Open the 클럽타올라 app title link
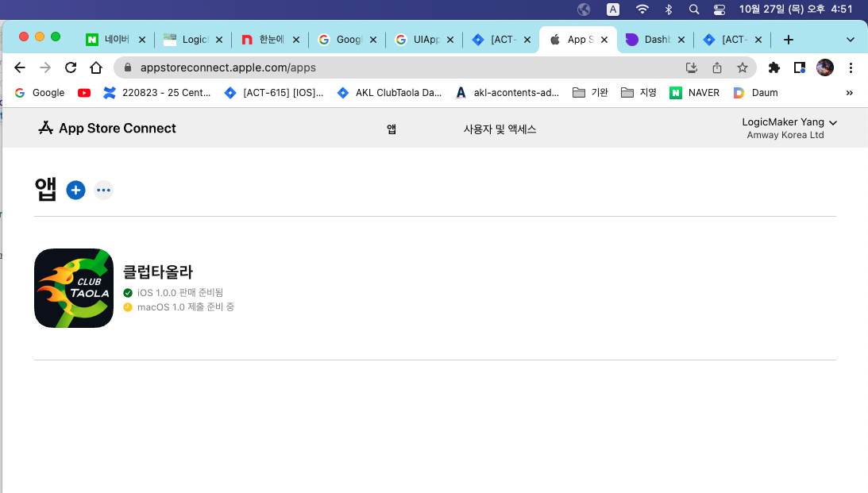The image size is (868, 493). tap(158, 271)
